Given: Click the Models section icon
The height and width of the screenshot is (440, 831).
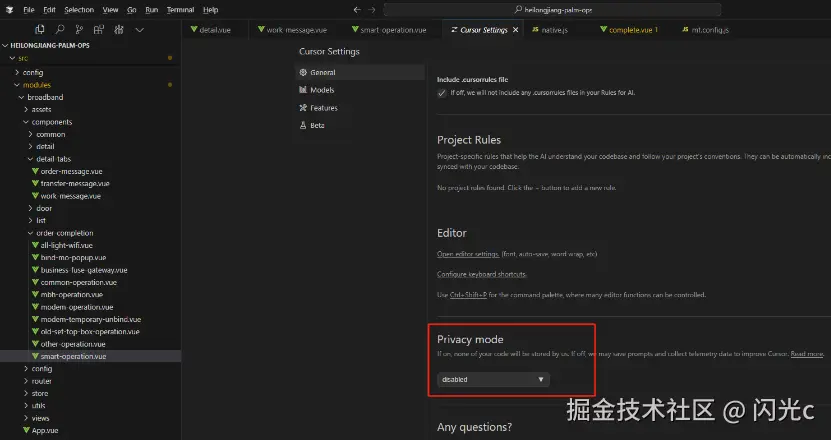Looking at the screenshot, I should point(303,90).
